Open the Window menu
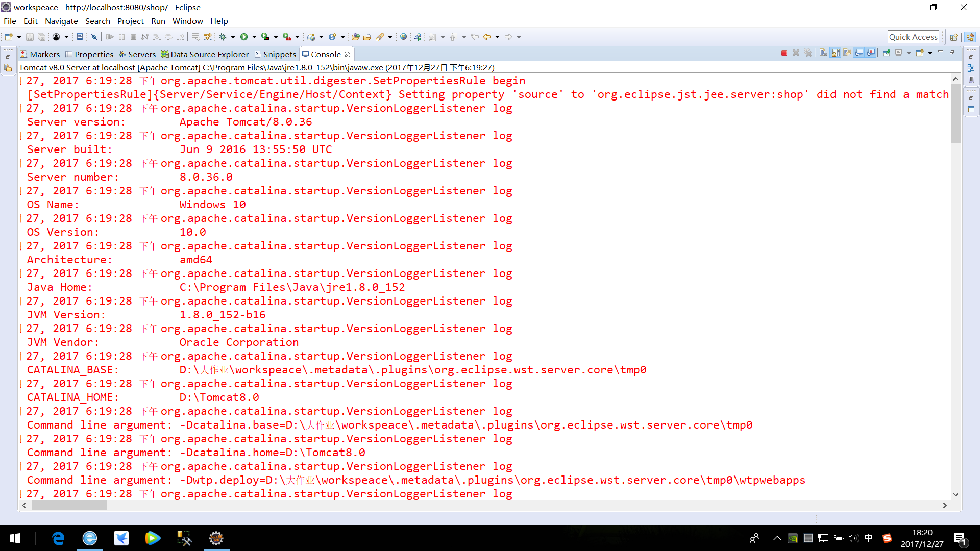Viewport: 980px width, 551px height. (188, 21)
